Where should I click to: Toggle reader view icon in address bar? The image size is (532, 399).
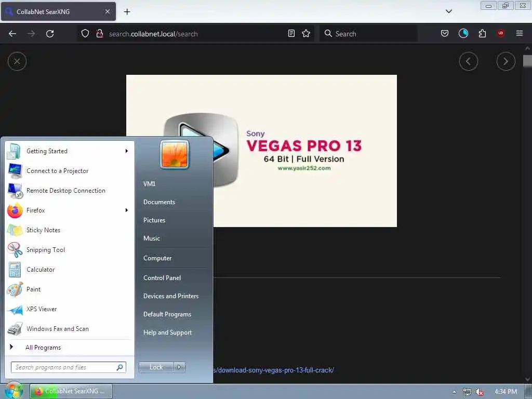click(291, 33)
